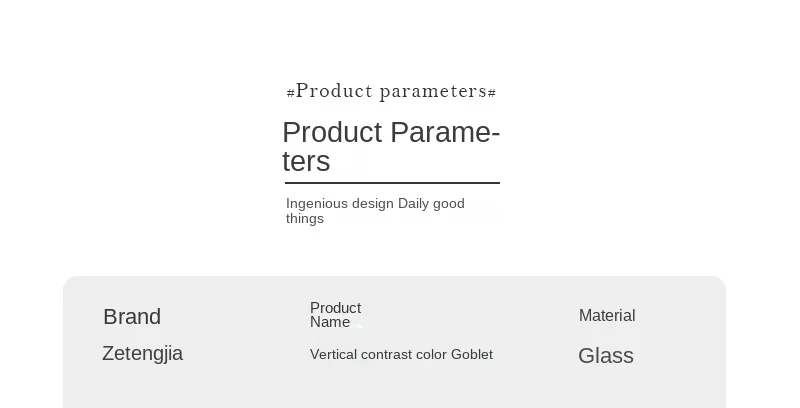This screenshot has height=408, width=800.
Task: Select the "Brand" label
Action: click(132, 317)
